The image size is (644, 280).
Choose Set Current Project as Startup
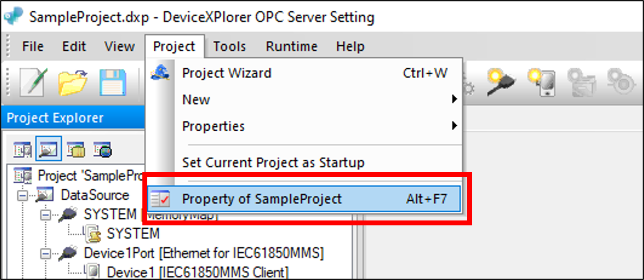pos(273,162)
